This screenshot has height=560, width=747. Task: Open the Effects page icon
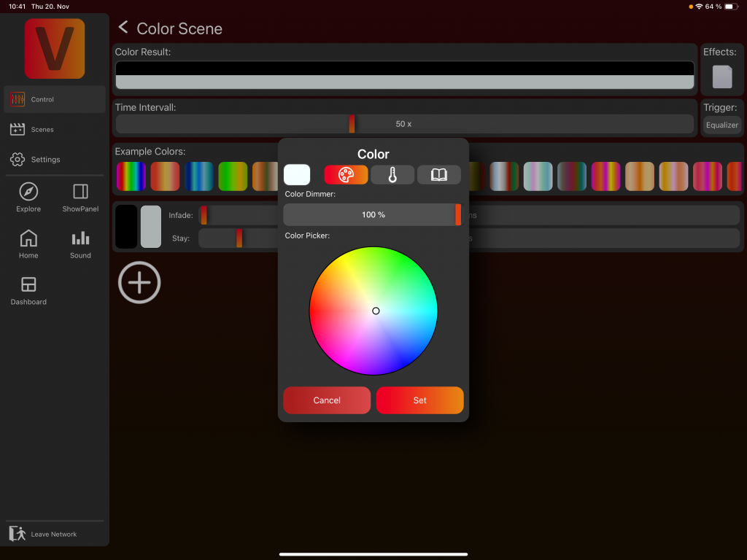click(721, 77)
